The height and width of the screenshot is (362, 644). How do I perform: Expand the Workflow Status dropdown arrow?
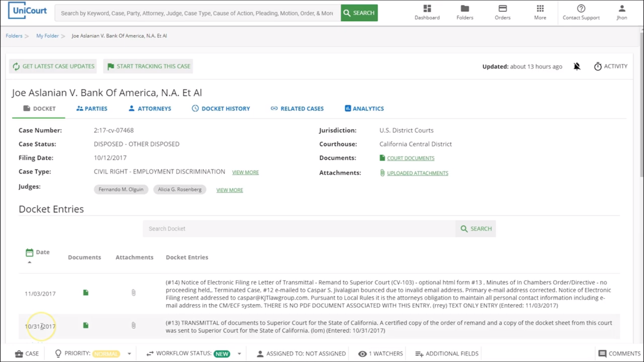[239, 354]
